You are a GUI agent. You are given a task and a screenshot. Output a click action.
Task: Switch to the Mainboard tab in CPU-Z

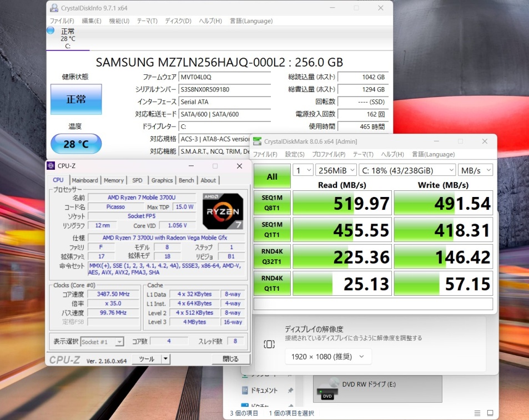85,180
